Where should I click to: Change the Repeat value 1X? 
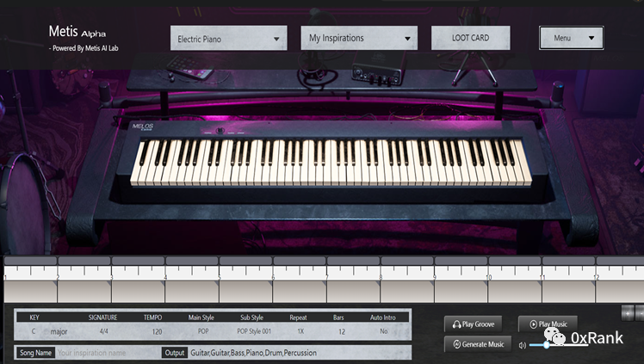click(x=300, y=331)
